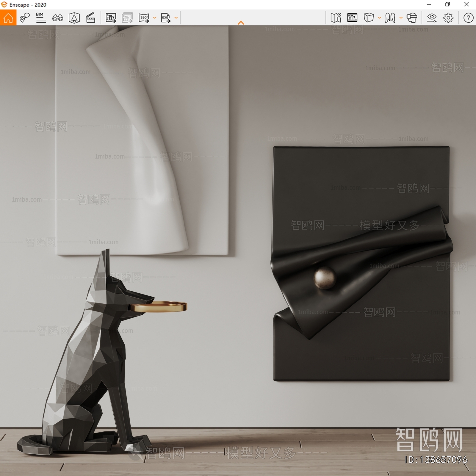Open the BIM information panel
Screen dimensions: 476x476
(41, 18)
